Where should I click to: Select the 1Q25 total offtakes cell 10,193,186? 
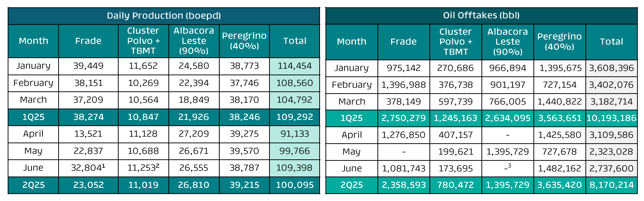coord(611,118)
